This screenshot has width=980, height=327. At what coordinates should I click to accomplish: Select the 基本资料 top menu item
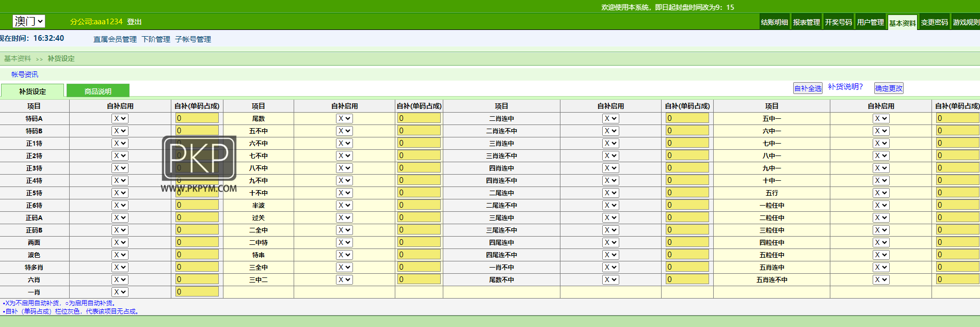[x=902, y=23]
